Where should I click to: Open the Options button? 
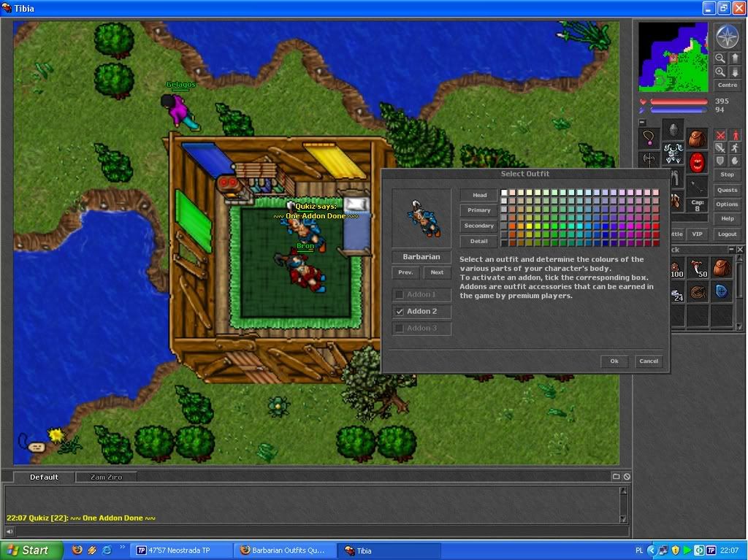[x=728, y=204]
